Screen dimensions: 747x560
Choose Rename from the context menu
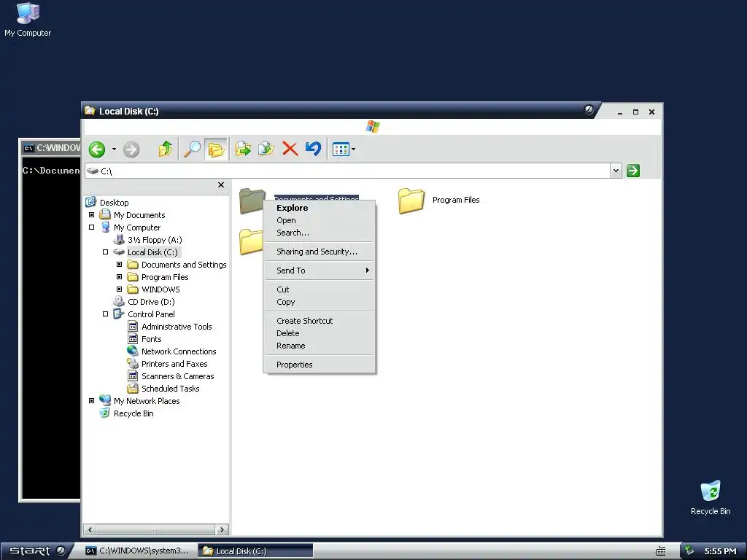pyautogui.click(x=320, y=346)
